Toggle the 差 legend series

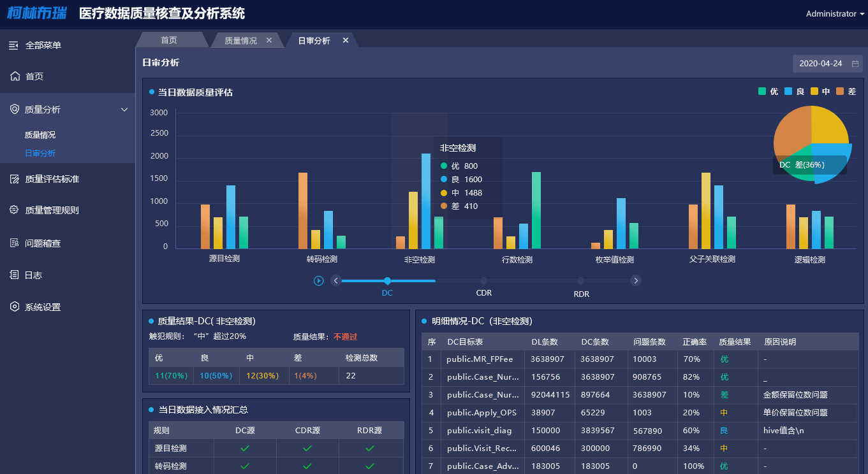pos(846,92)
